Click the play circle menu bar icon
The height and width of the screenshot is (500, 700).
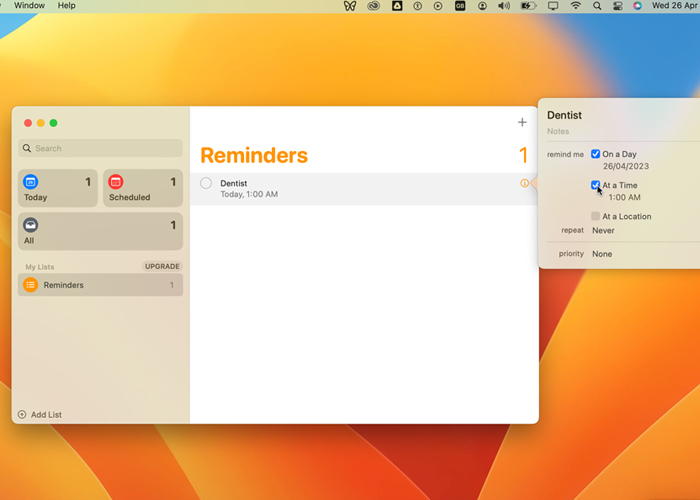pyautogui.click(x=438, y=6)
